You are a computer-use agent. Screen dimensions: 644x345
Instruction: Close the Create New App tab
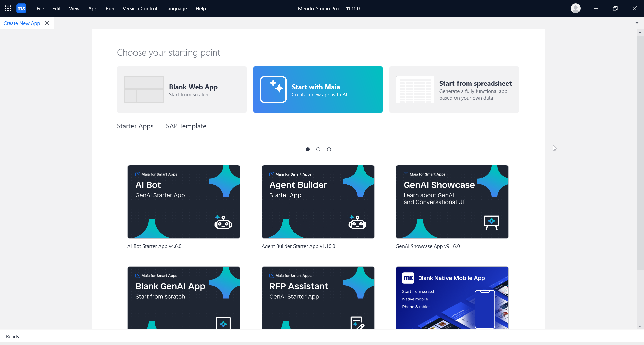[x=47, y=23]
